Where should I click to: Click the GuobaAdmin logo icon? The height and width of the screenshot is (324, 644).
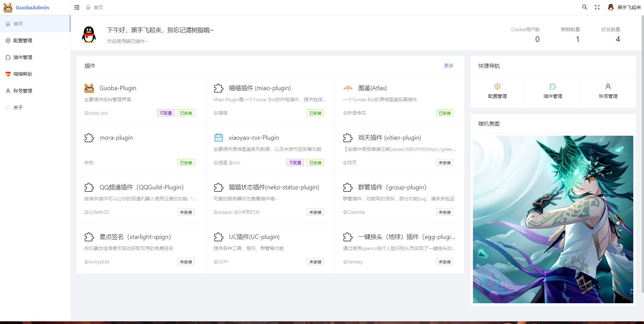point(8,7)
